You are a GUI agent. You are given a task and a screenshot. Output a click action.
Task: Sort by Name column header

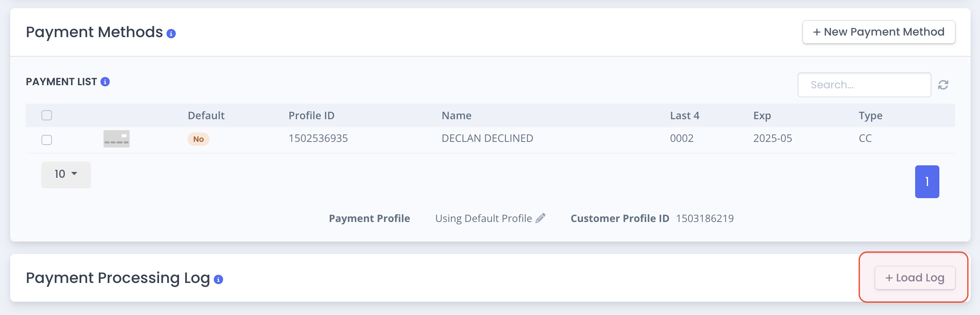click(456, 116)
